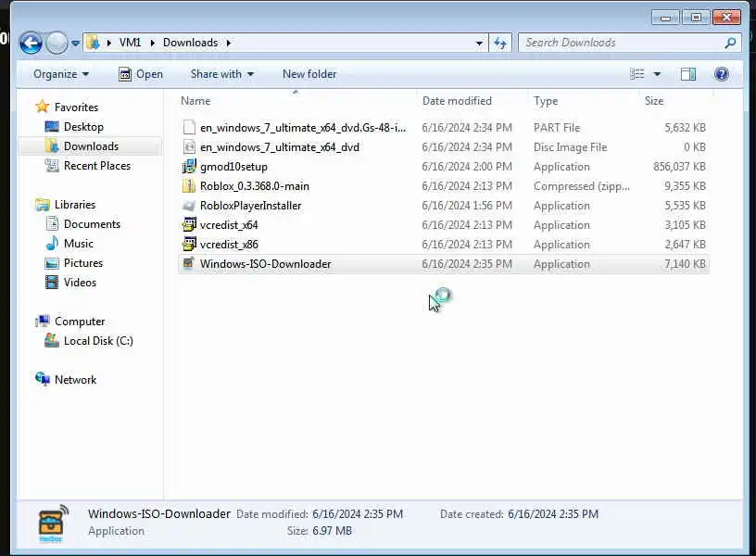Expand the arrow after Downloads in the breadcrumb
756x556 pixels.
pos(229,43)
